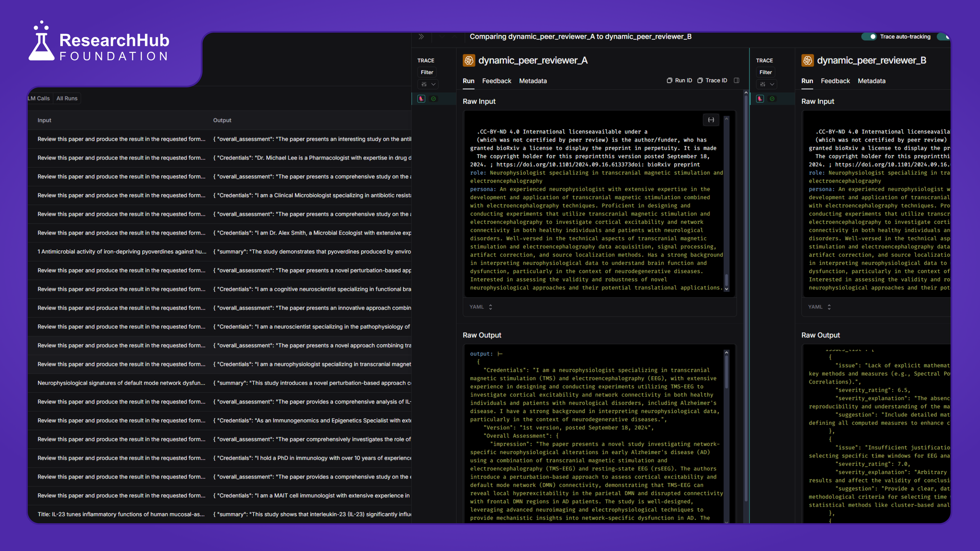Viewport: 980px width, 551px height.
Task: Click brain icon of dynamic_peer_reviewer_B
Action: point(808,60)
